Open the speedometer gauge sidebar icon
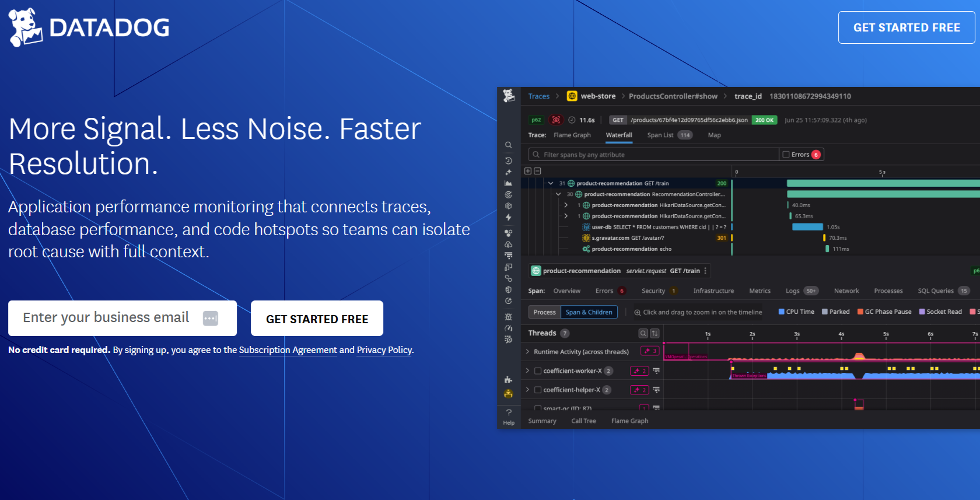This screenshot has height=500, width=980. pos(508,328)
